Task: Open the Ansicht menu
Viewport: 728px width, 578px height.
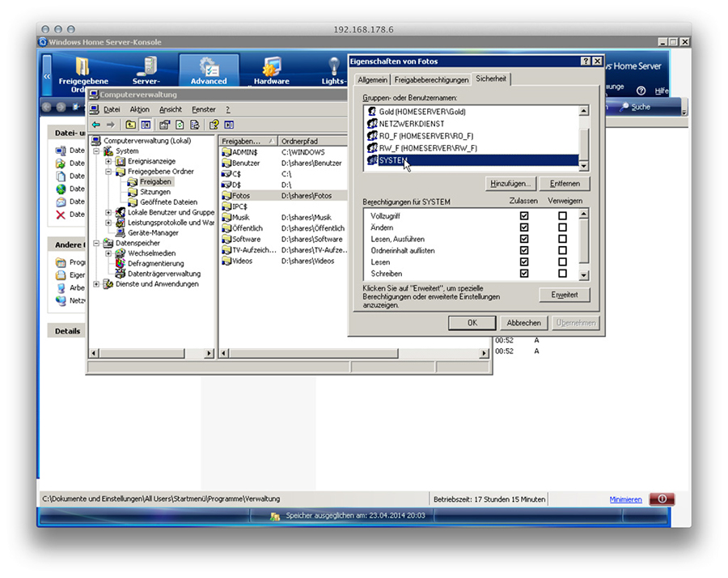Action: pos(171,109)
